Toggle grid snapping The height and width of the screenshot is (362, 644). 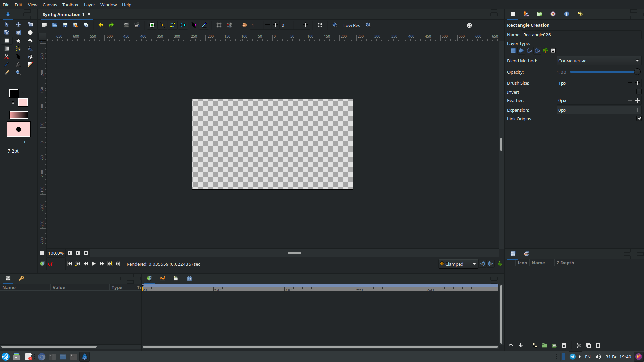click(x=229, y=25)
